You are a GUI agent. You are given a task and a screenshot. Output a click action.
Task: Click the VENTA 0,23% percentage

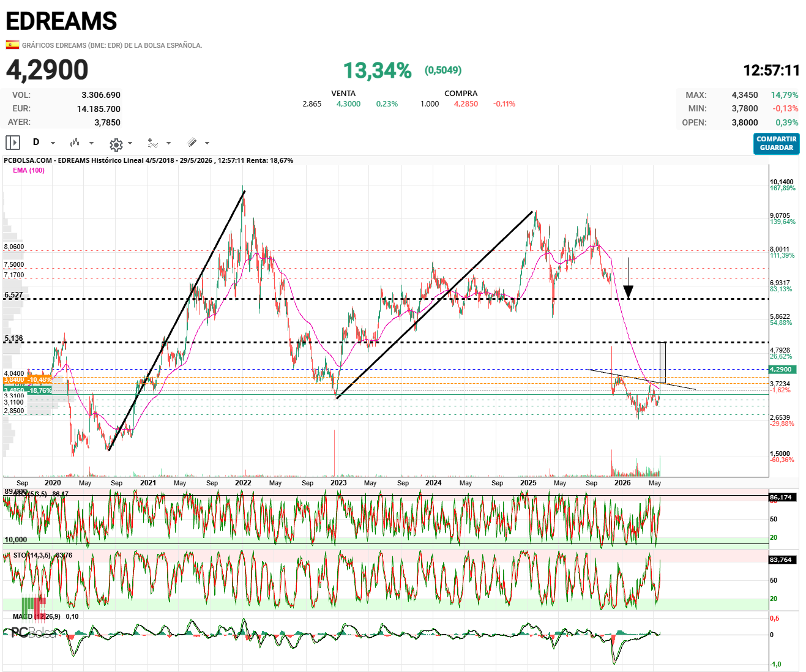click(x=387, y=104)
